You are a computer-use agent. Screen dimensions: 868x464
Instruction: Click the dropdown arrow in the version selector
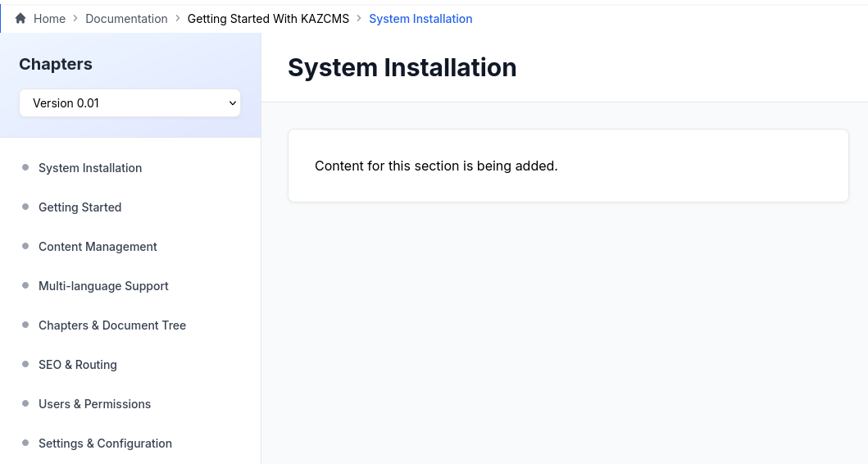(x=233, y=103)
